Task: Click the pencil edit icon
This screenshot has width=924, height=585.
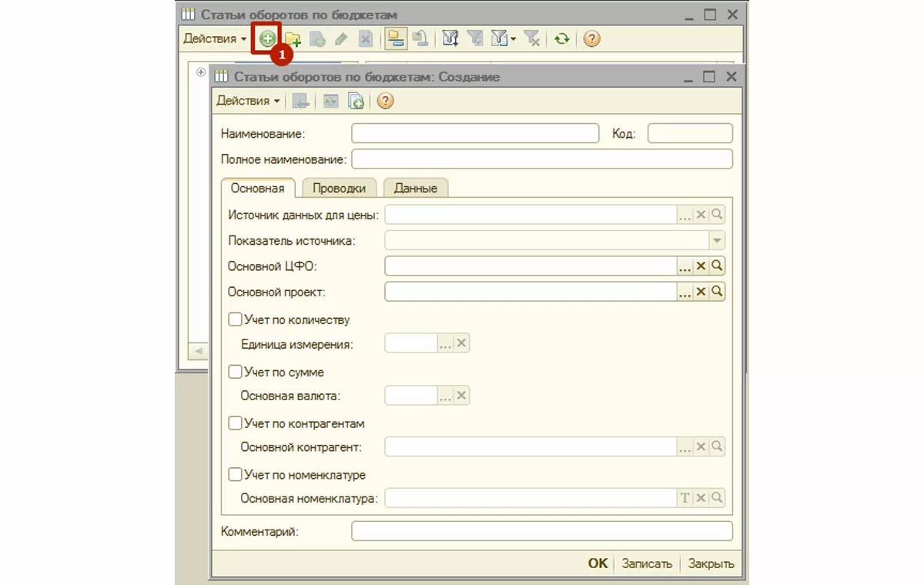Action: (341, 38)
